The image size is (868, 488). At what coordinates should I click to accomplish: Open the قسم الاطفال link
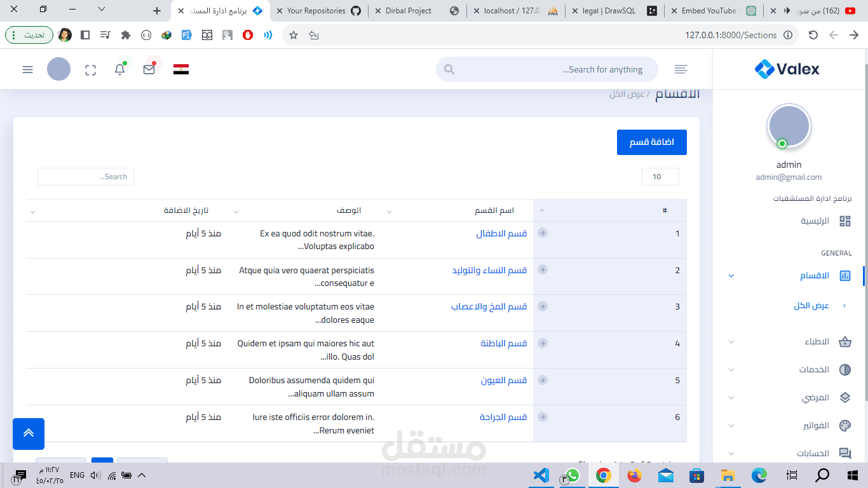pos(502,233)
